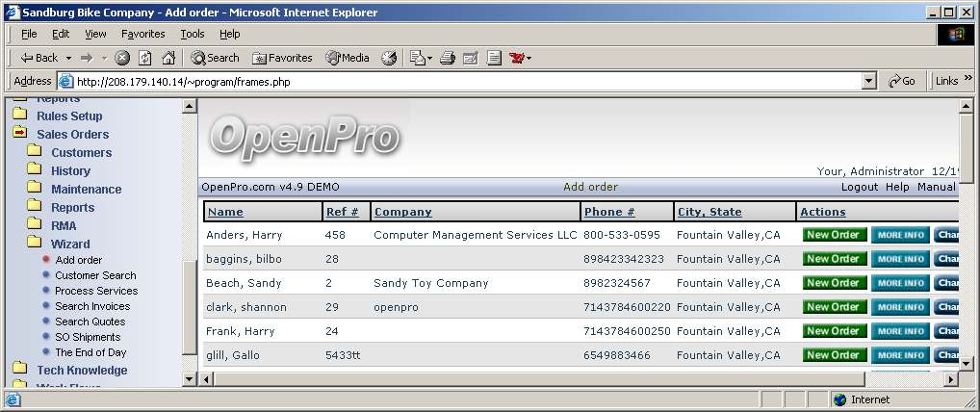Click New Order for Anders, Harry

click(x=833, y=235)
